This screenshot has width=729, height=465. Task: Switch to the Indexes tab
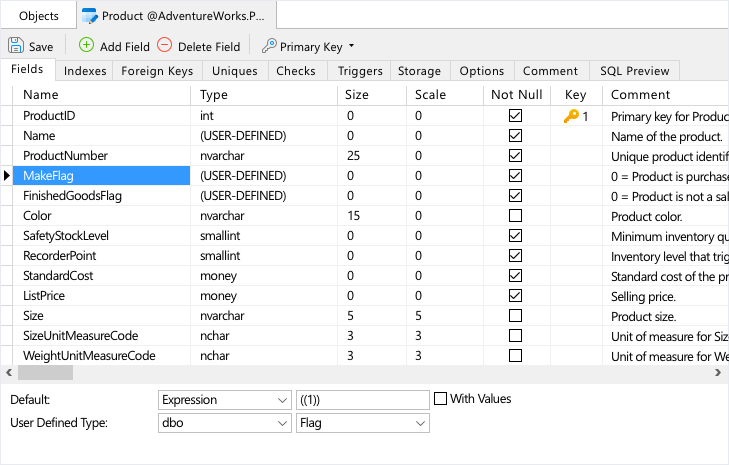pyautogui.click(x=85, y=71)
